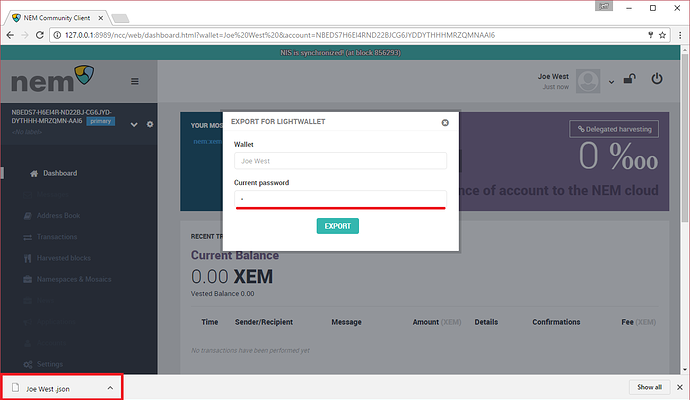690x400 pixels.
Task: Expand the download item options chevron
Action: tap(110, 388)
